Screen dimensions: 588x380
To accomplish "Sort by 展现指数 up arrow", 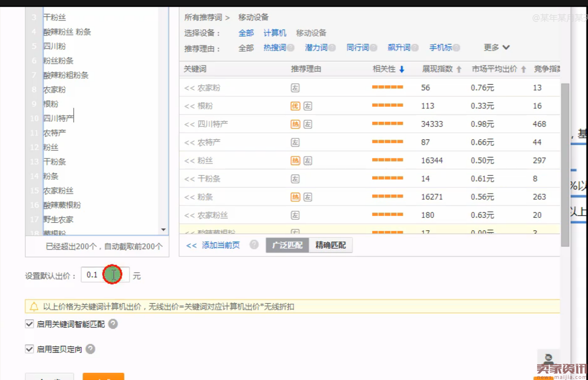I will (459, 70).
